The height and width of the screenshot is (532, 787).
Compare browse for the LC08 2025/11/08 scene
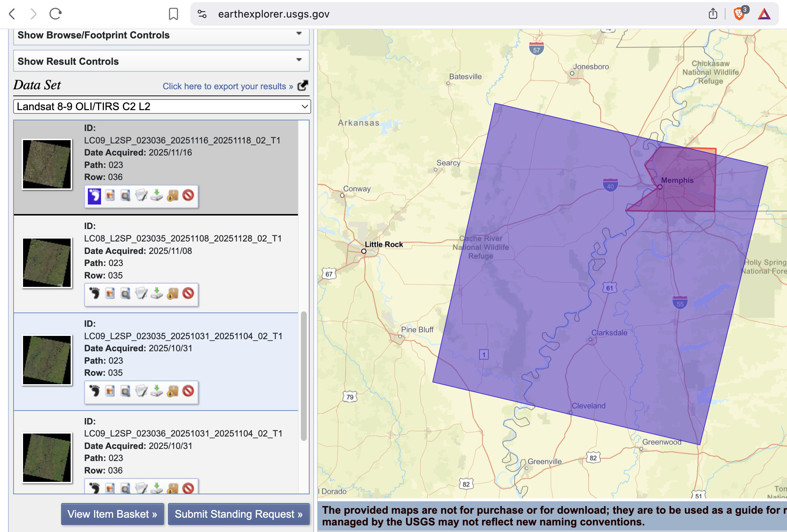(126, 293)
